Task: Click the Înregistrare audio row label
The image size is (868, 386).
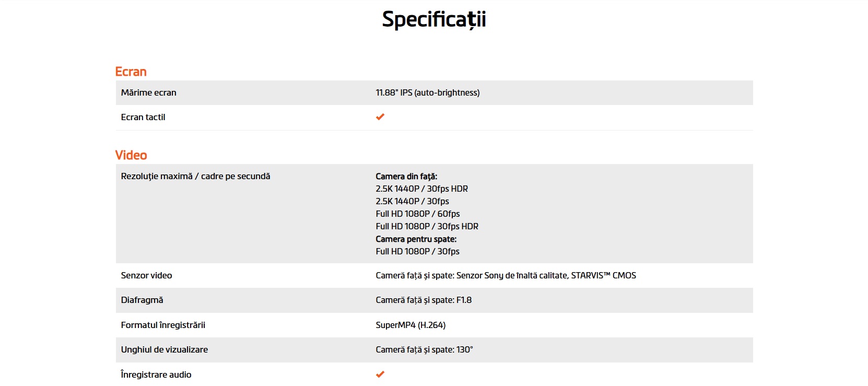Action: point(156,375)
